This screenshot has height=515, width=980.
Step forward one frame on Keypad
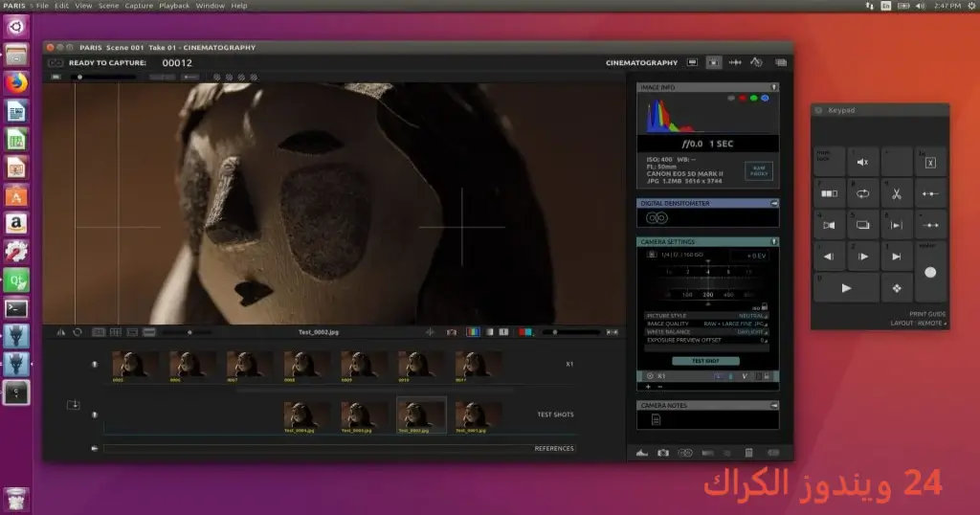click(862, 257)
